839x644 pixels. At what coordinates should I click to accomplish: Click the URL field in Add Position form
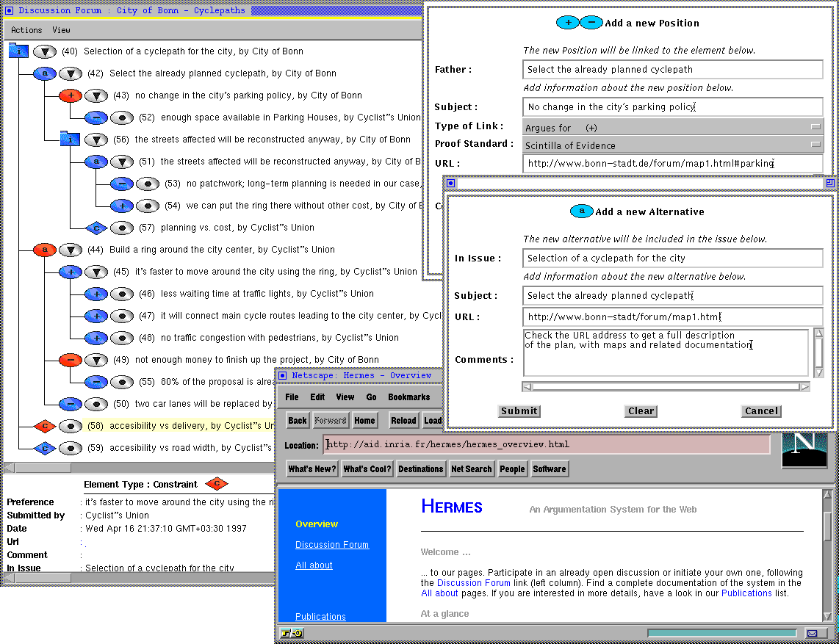pyautogui.click(x=672, y=164)
